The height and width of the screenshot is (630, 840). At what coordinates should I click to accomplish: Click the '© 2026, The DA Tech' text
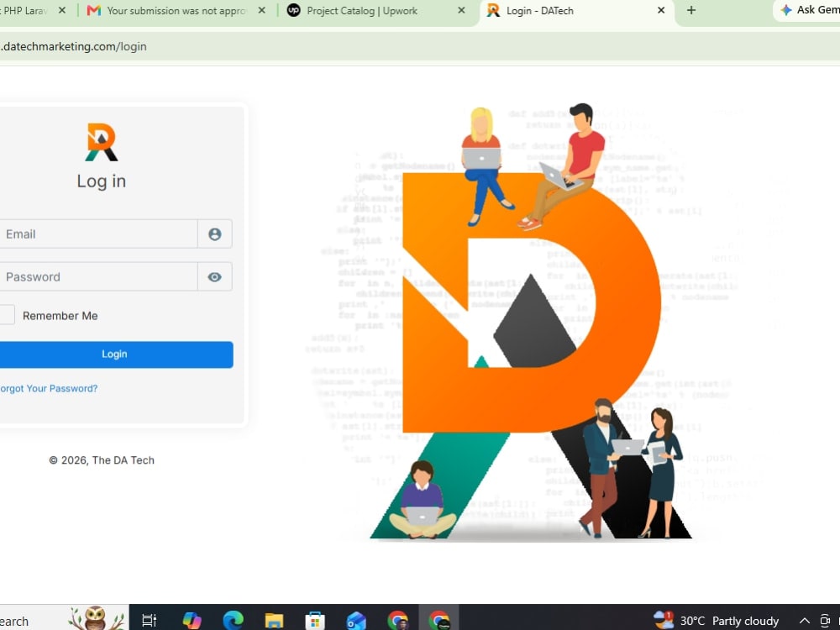point(102,460)
